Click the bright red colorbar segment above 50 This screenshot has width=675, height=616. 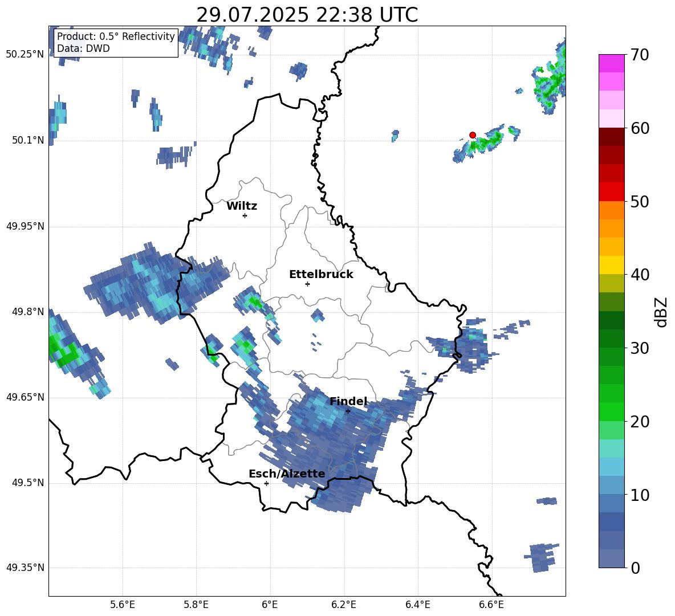[x=612, y=192]
